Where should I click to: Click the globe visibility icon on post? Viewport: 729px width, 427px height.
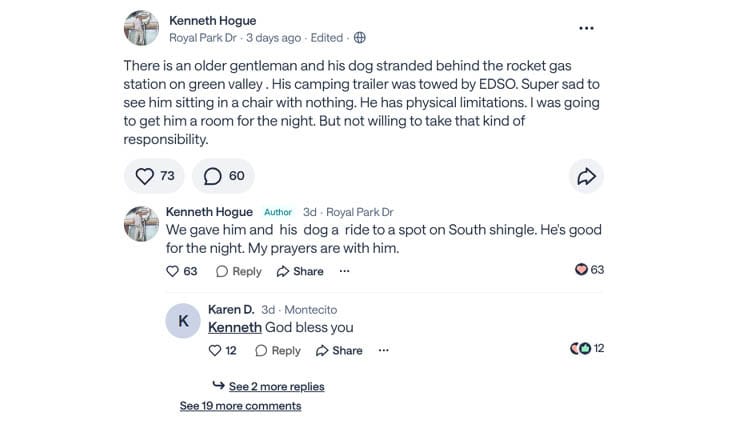click(x=359, y=38)
